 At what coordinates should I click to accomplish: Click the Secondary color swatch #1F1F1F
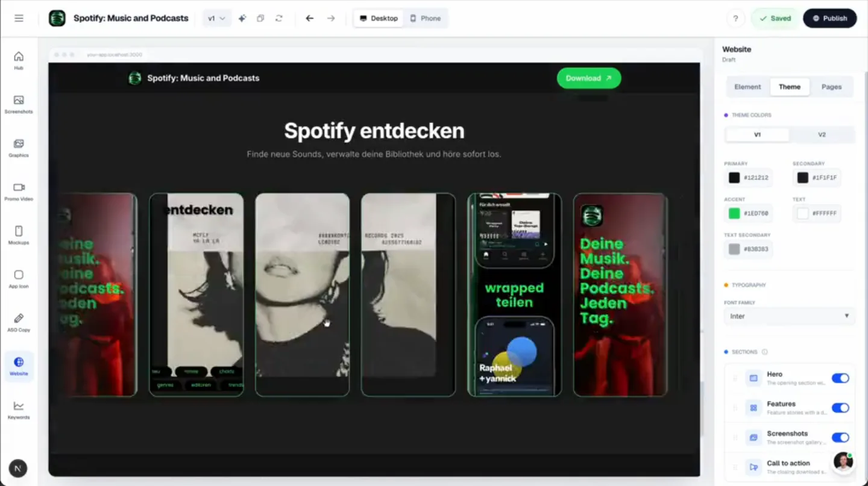[x=803, y=178]
